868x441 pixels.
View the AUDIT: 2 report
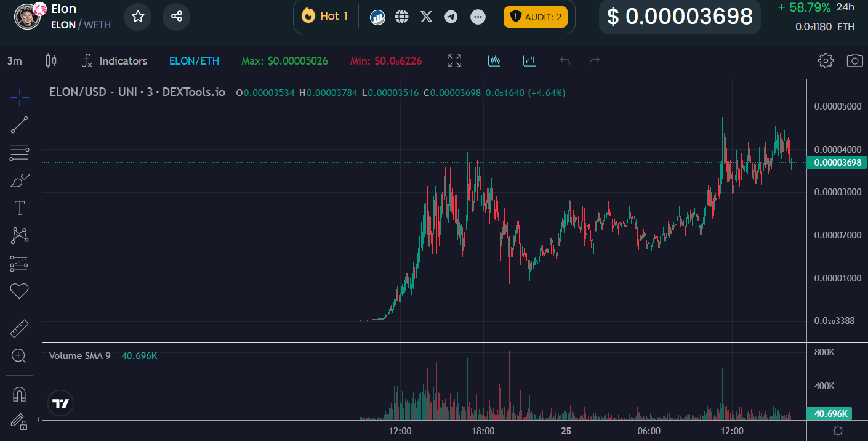pyautogui.click(x=536, y=17)
